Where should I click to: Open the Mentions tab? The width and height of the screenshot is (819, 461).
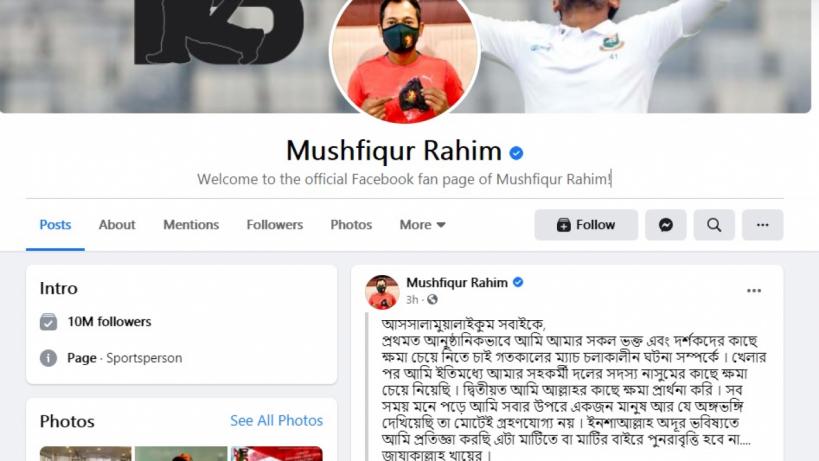191,225
